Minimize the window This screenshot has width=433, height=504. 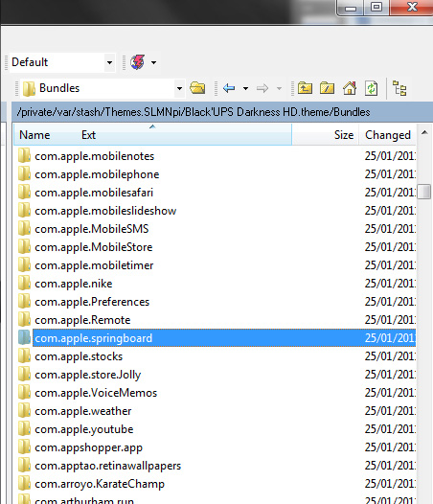coord(351,8)
